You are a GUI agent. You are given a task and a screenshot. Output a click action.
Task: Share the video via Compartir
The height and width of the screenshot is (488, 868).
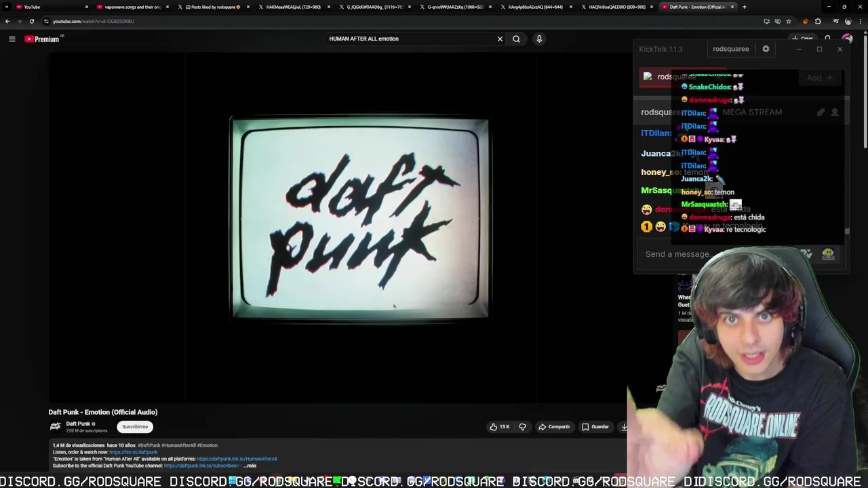555,427
